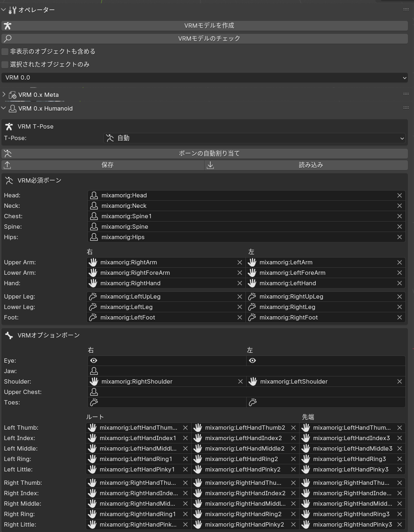Clear the mixamorig:RightLeg assignment

[x=399, y=307]
